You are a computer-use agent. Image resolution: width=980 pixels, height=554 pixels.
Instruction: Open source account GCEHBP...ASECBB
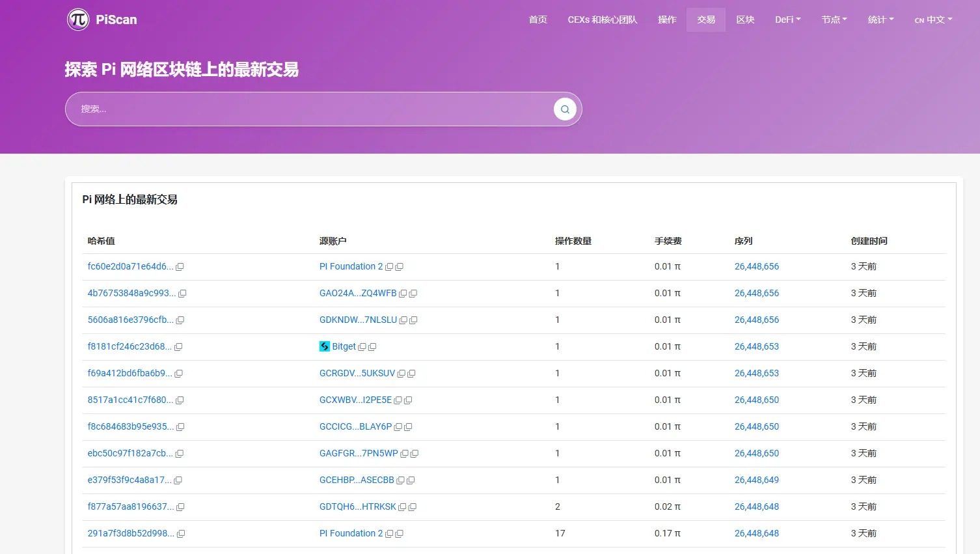click(357, 480)
